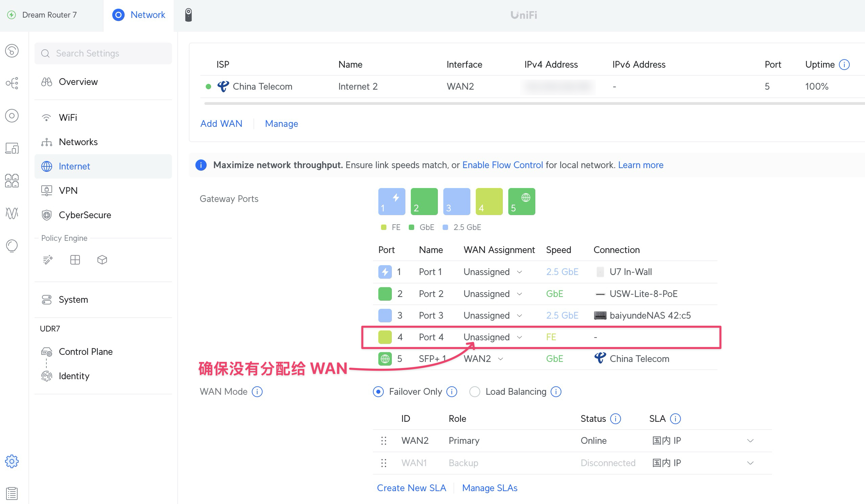Click the China Telecom ISP logo

223,86
